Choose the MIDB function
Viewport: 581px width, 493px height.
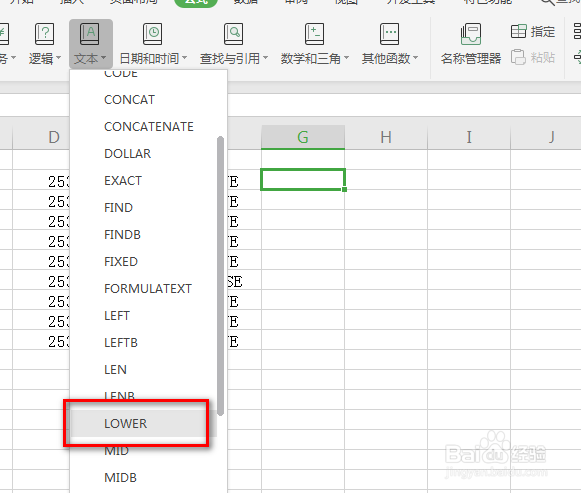[120, 478]
